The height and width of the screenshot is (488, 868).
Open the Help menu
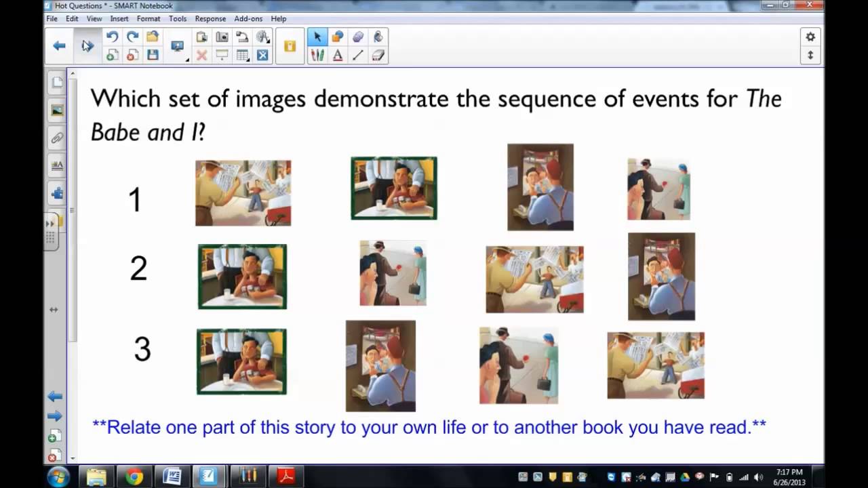[278, 19]
